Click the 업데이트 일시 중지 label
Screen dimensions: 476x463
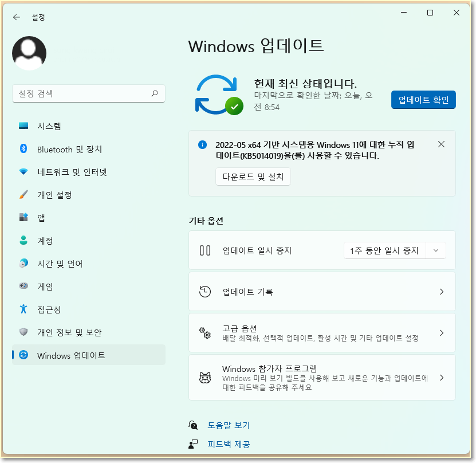coord(257,250)
